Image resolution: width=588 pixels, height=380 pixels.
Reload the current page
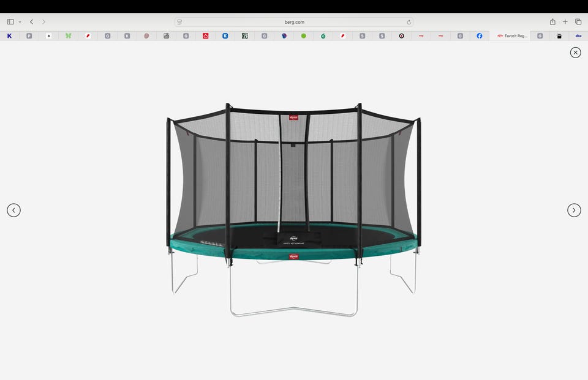point(409,22)
